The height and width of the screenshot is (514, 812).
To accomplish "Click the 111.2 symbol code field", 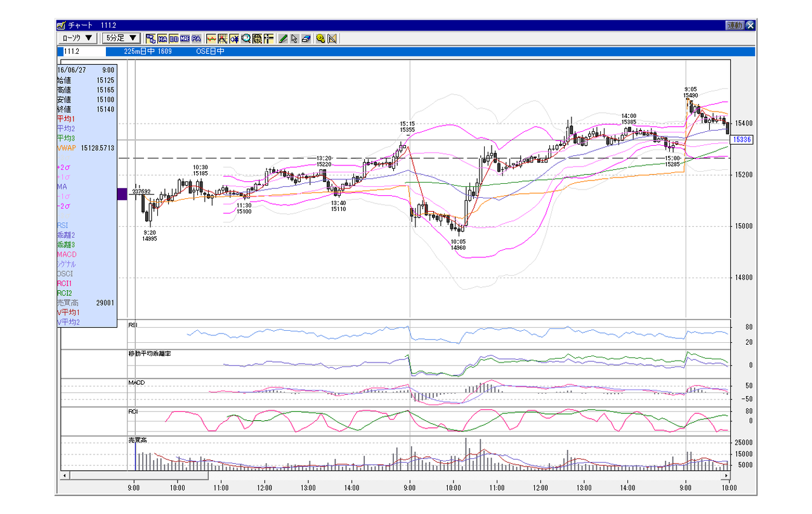I will (81, 51).
